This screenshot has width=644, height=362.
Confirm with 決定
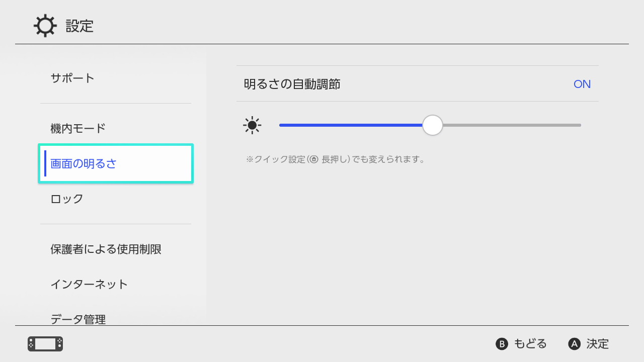pos(589,344)
